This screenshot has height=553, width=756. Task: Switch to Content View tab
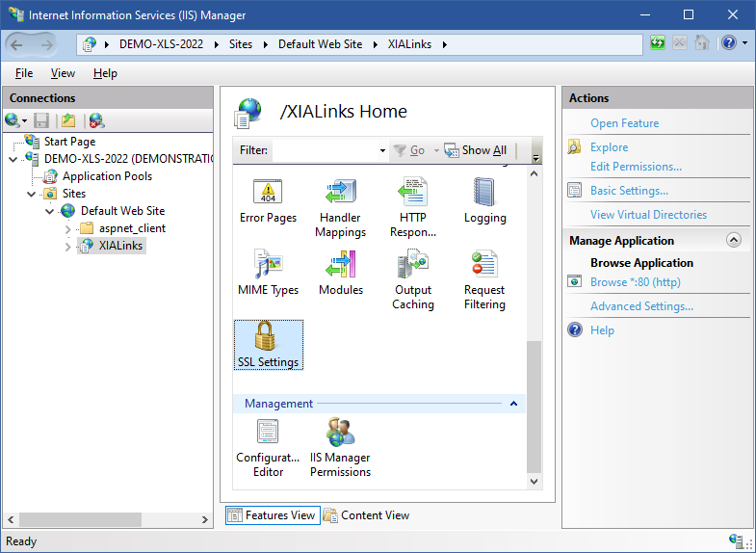click(x=367, y=515)
